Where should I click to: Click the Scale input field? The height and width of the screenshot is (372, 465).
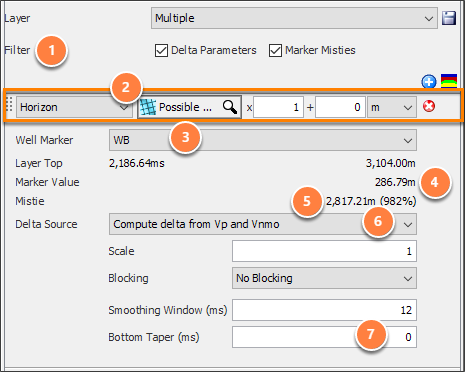[x=324, y=251]
